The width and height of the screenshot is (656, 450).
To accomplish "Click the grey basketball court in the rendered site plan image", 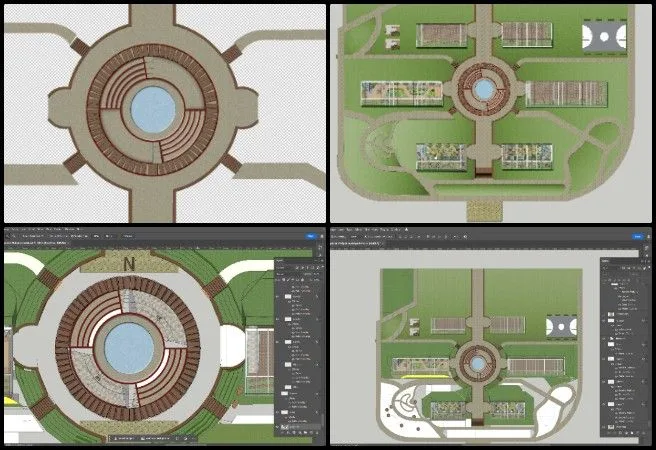I will [604, 37].
